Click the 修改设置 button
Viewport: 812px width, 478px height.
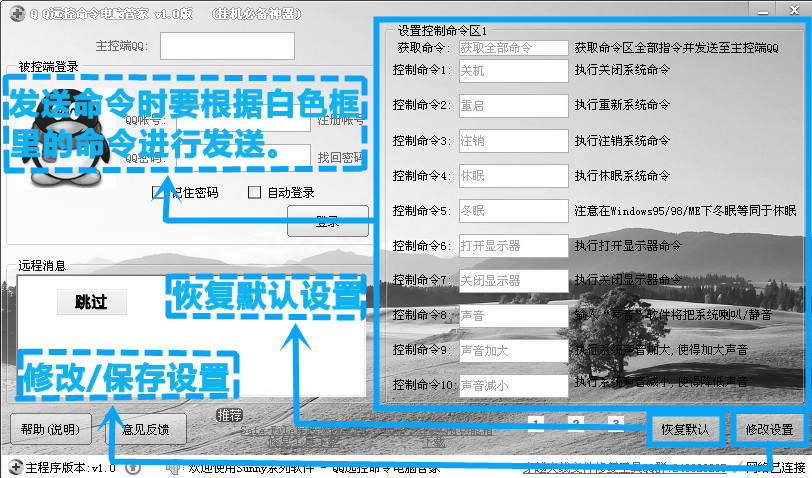[768, 430]
